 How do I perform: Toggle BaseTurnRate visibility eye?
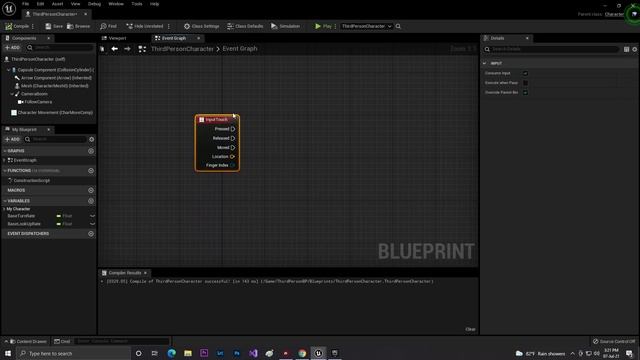click(92, 216)
